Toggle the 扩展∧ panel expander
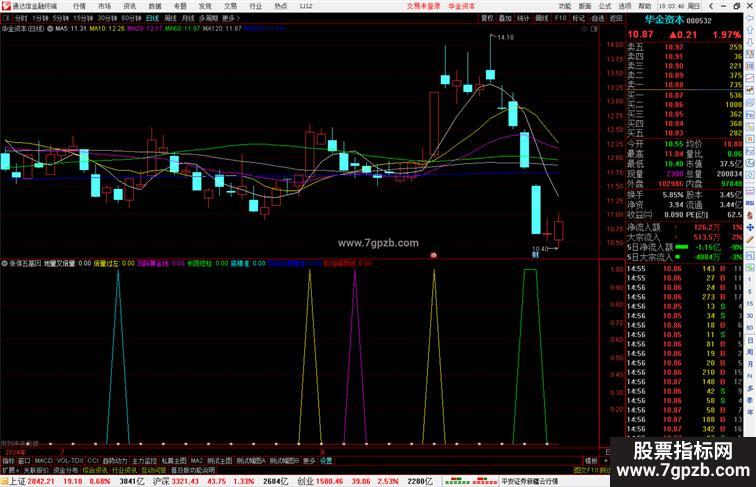This screenshot has height=487, width=756. pyautogui.click(x=10, y=470)
